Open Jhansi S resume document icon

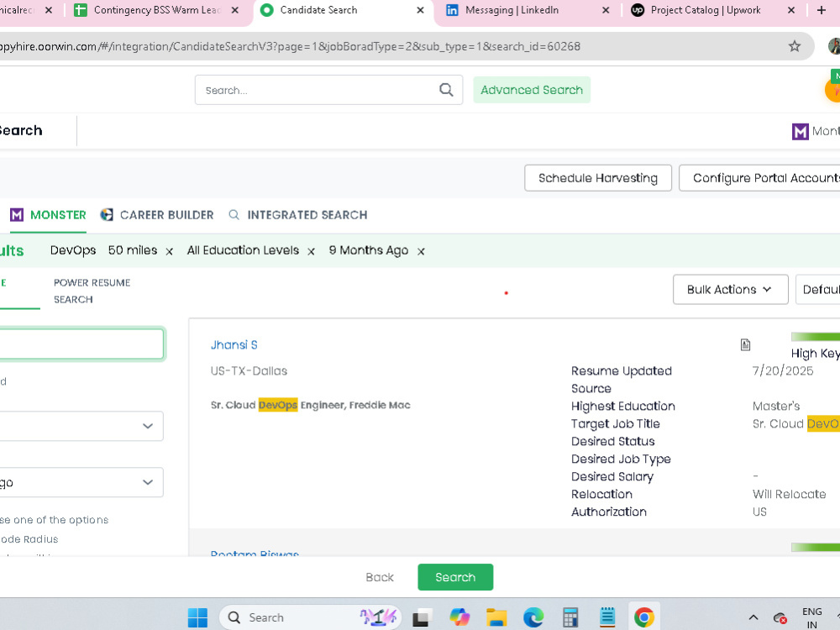tap(745, 344)
